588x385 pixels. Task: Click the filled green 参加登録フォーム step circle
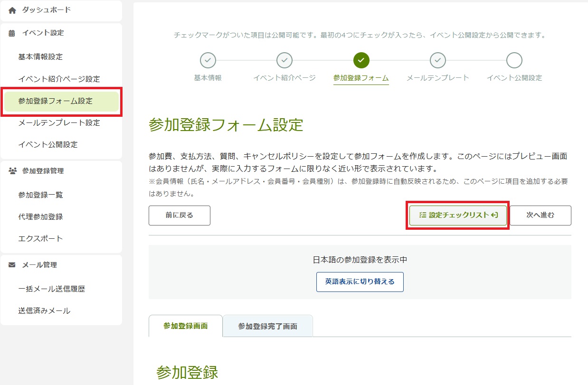361,60
